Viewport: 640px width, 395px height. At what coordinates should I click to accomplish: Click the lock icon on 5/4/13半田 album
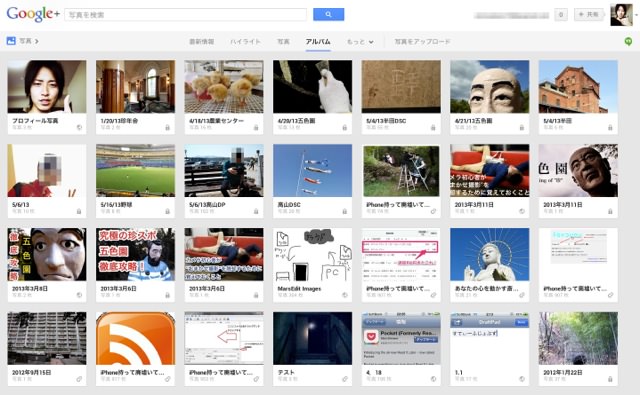point(610,127)
